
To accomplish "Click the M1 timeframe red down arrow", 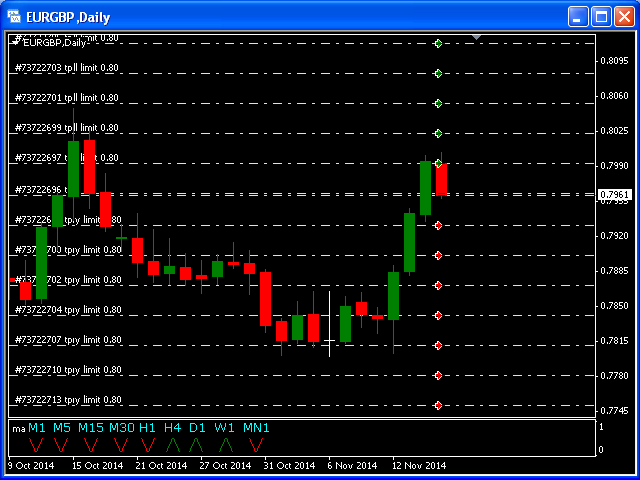I will pos(36,444).
